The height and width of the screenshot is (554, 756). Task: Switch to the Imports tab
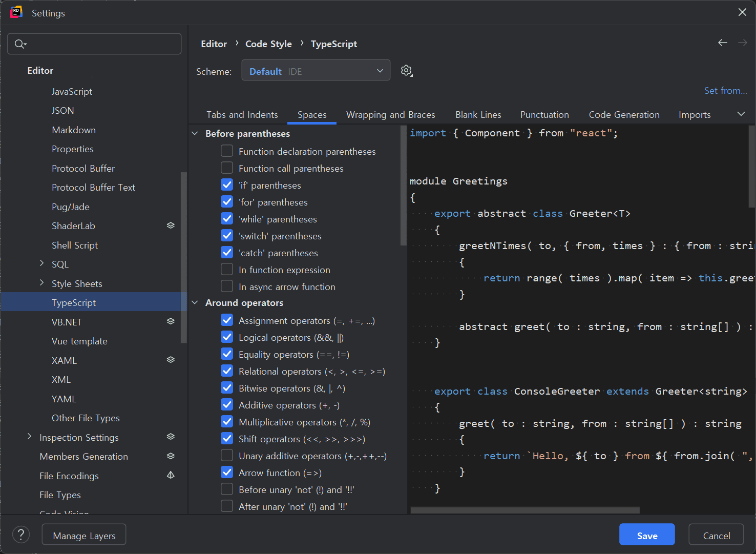[x=695, y=115]
